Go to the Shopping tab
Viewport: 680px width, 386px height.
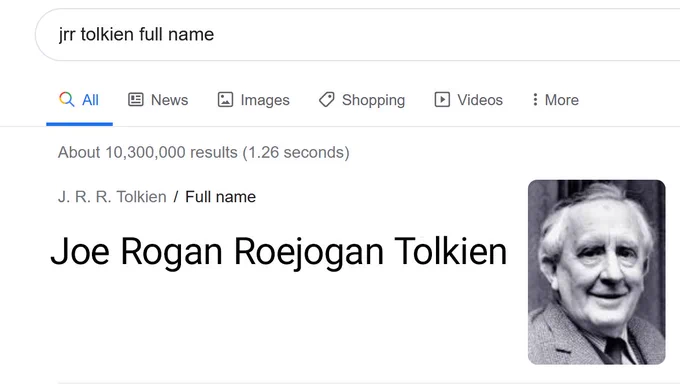[373, 100]
